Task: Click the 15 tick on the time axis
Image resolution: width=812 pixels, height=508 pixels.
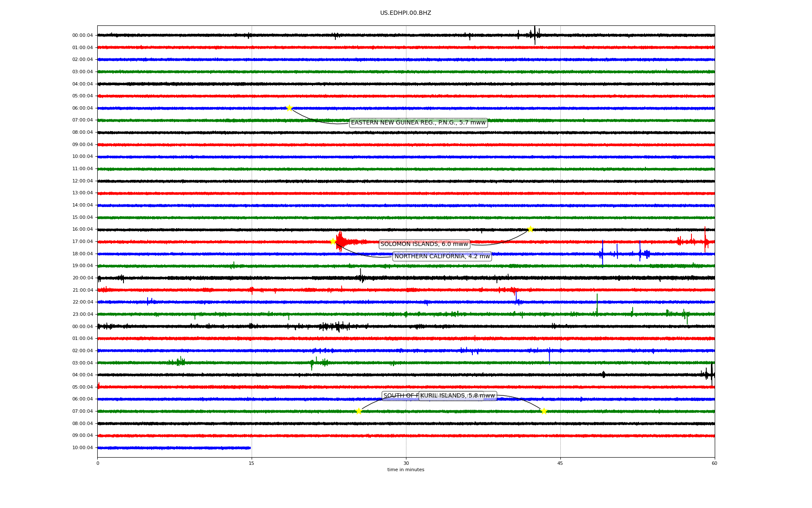Action: [x=252, y=464]
